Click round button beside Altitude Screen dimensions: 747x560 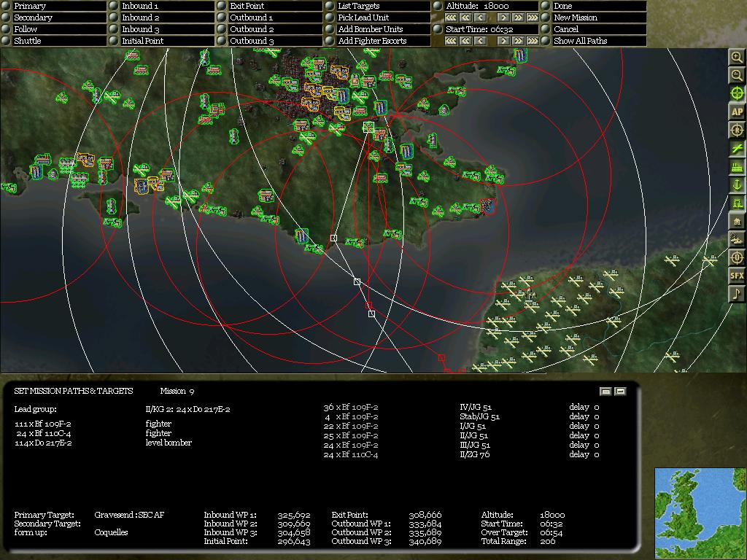tap(438, 6)
